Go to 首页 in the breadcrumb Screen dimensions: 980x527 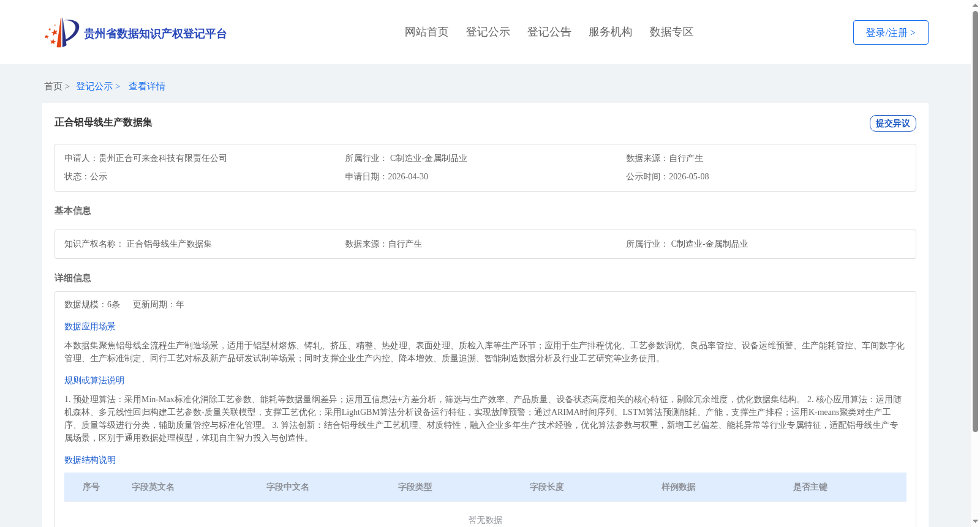53,86
